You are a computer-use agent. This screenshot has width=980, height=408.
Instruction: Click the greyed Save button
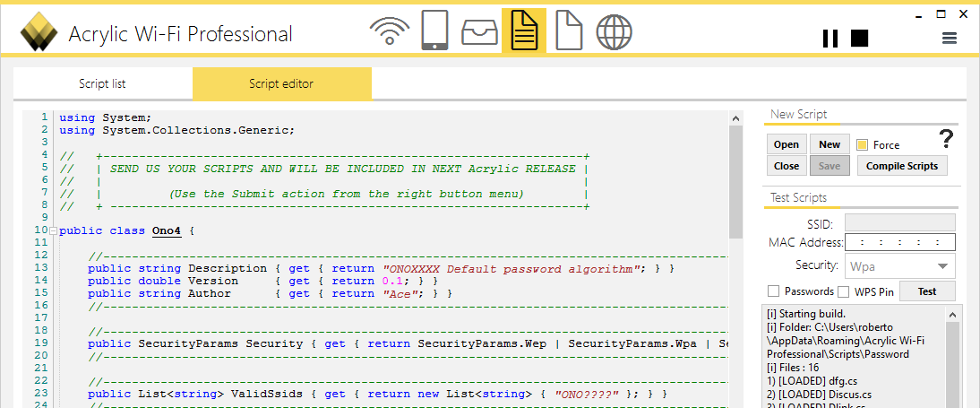coord(830,166)
